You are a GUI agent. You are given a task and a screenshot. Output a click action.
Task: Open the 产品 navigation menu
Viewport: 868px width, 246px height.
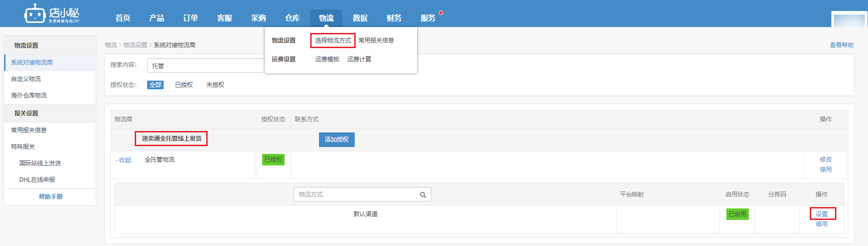pyautogui.click(x=157, y=18)
